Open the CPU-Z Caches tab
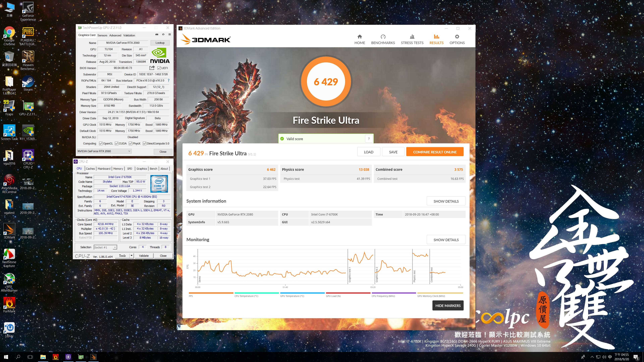This screenshot has width=644, height=362. (x=90, y=169)
